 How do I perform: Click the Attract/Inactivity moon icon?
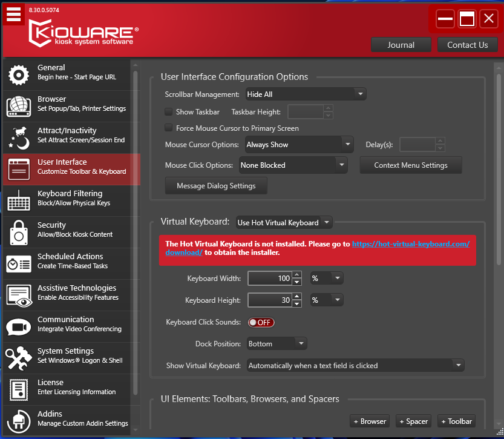pyautogui.click(x=19, y=137)
